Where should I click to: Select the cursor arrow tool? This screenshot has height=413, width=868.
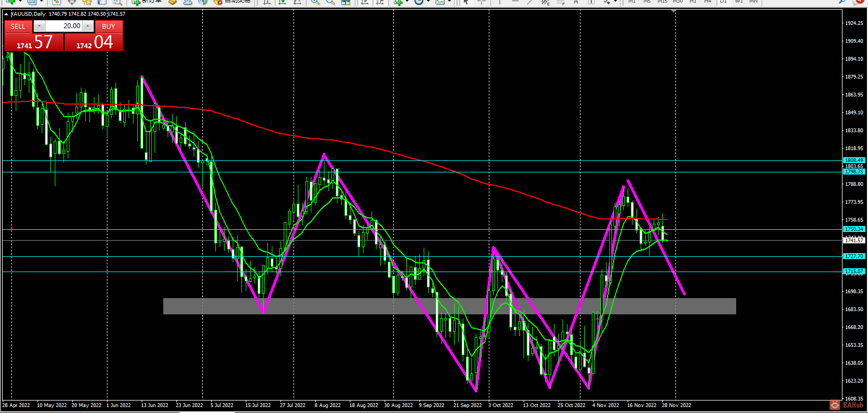tap(466, 2)
